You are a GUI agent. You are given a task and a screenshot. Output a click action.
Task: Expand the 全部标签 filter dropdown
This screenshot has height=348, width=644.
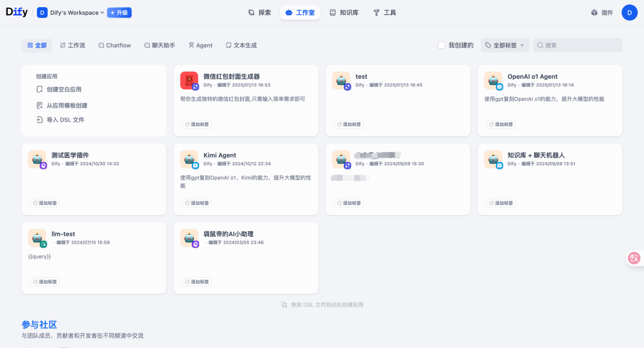click(504, 45)
